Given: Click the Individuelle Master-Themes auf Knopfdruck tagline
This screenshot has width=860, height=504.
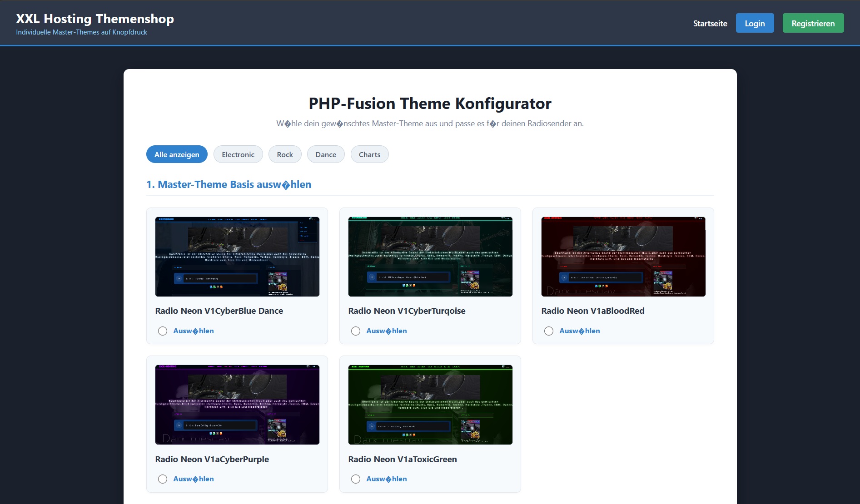Looking at the screenshot, I should pyautogui.click(x=82, y=32).
